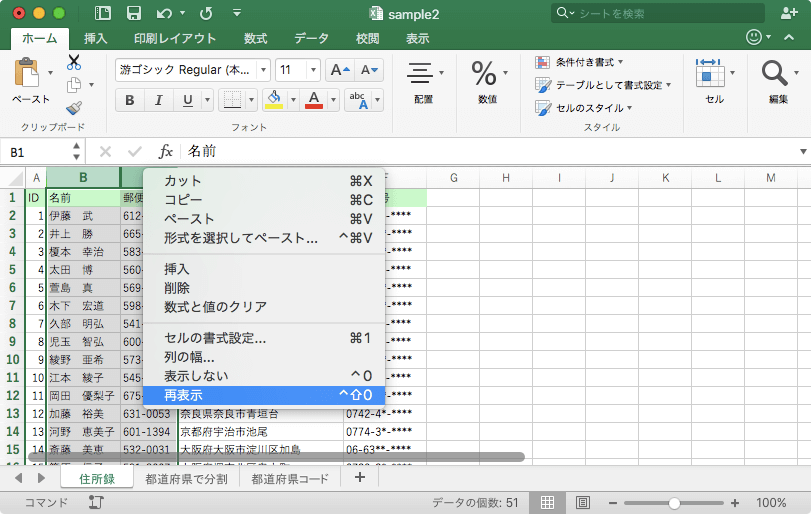811x514 pixels.
Task: Switch to the 挿入 ribbon tab
Action: [x=96, y=38]
